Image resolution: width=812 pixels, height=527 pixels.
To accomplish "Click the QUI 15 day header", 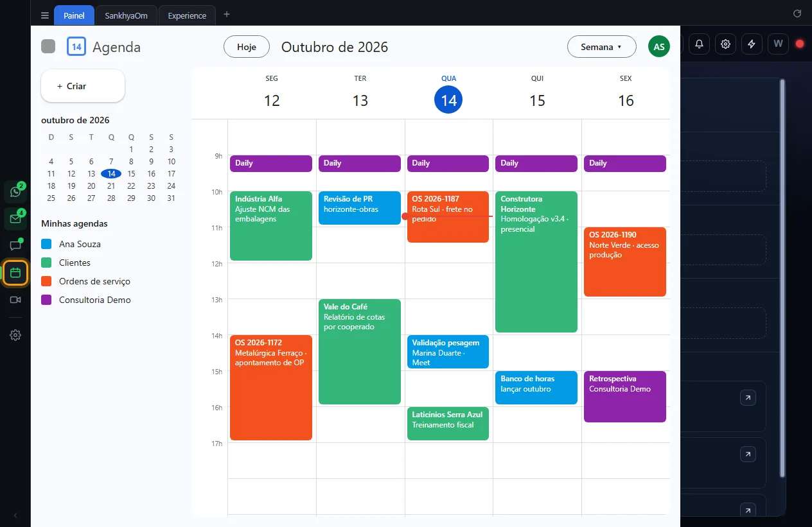I will pyautogui.click(x=537, y=93).
